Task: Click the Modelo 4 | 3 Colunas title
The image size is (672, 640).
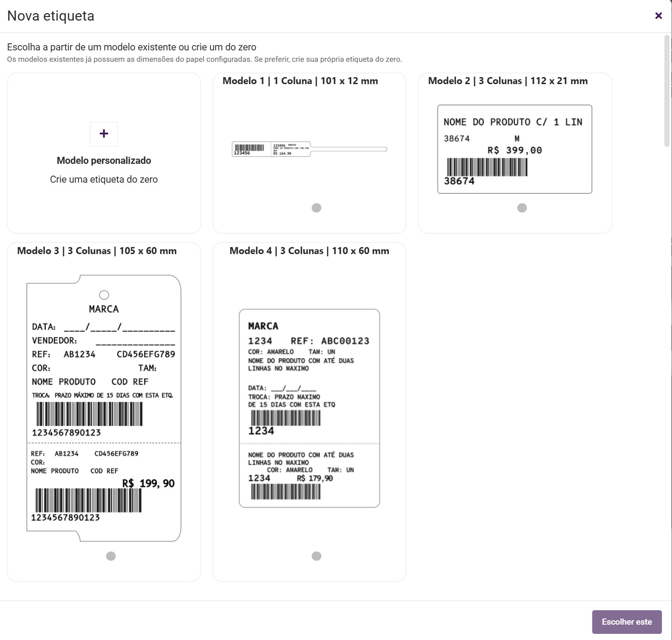Action: pos(309,251)
